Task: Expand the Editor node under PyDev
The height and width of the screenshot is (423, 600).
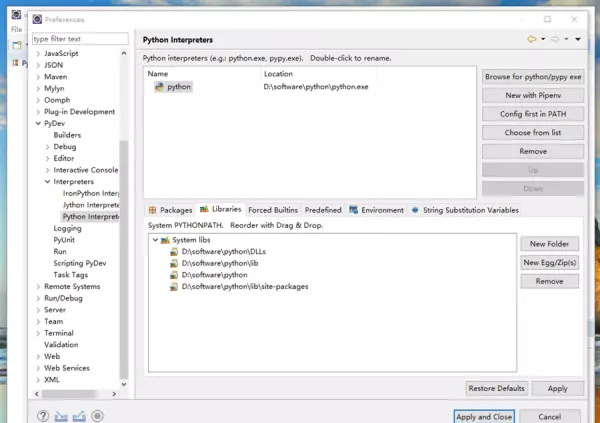Action: pos(47,158)
